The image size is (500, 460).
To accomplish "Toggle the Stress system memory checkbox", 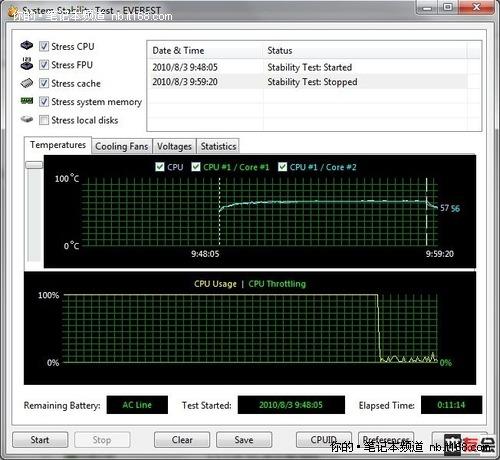I will coord(44,102).
